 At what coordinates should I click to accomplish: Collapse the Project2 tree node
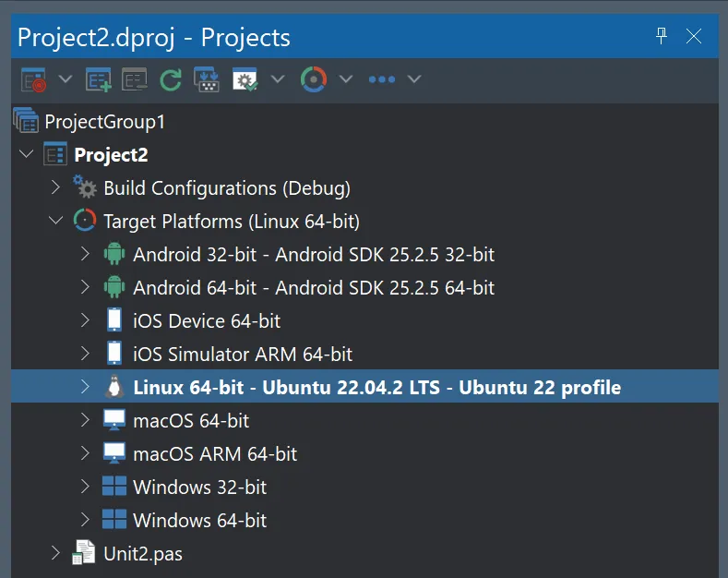point(25,154)
